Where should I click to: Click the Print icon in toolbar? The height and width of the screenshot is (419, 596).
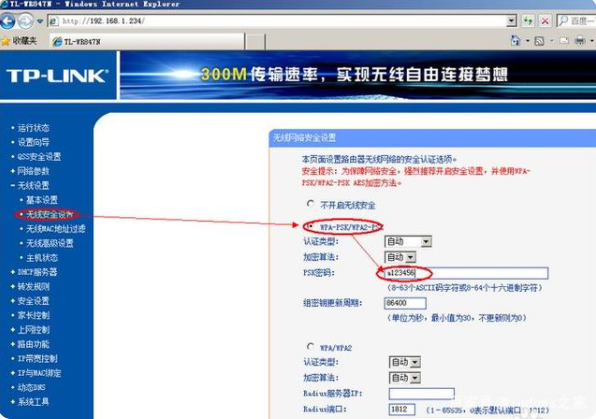pyautogui.click(x=580, y=40)
